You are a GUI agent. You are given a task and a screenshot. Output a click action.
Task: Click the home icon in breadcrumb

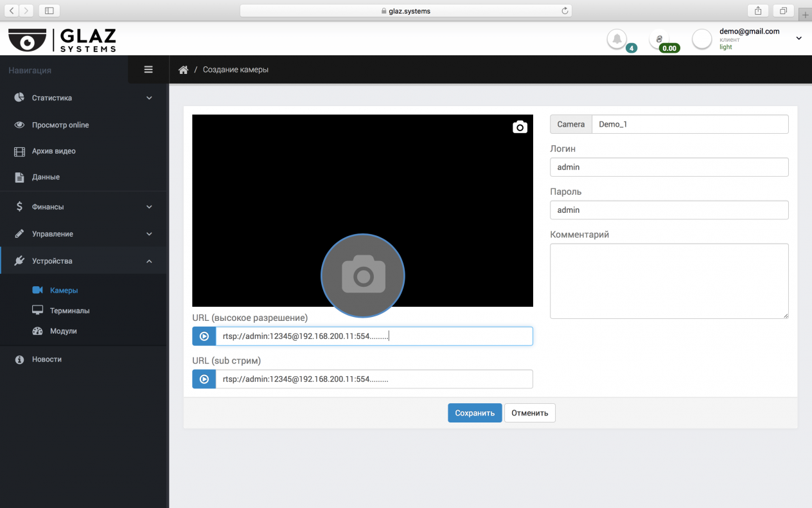pyautogui.click(x=183, y=70)
